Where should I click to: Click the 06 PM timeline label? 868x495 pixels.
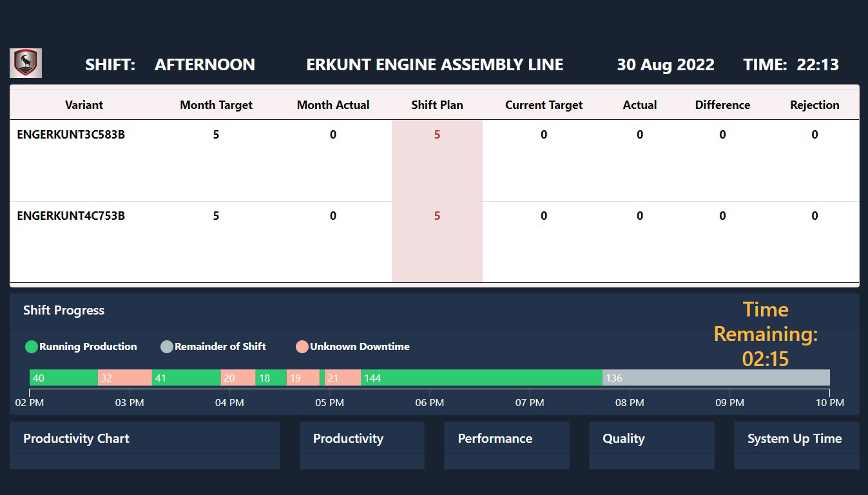click(429, 403)
